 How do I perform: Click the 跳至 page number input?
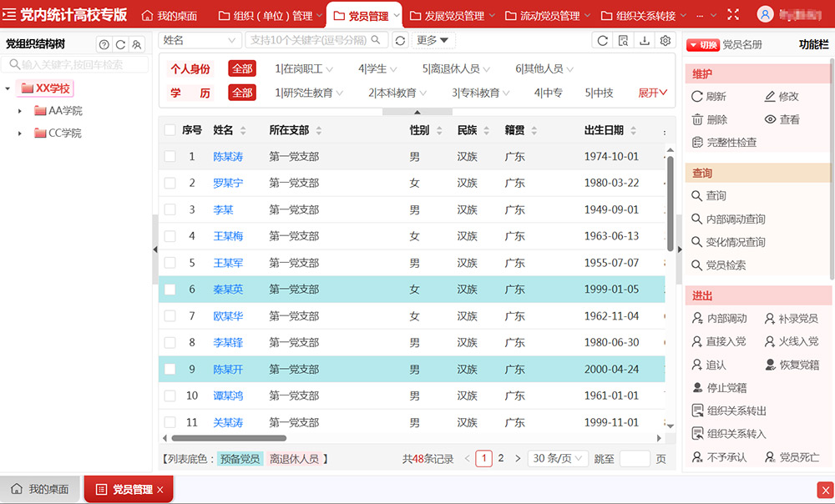635,458
